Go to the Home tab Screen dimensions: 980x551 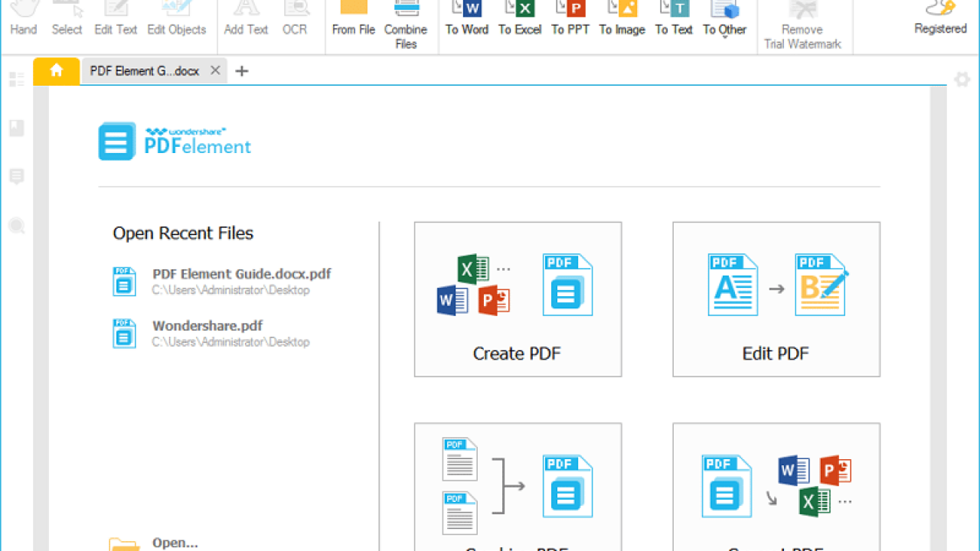(56, 70)
